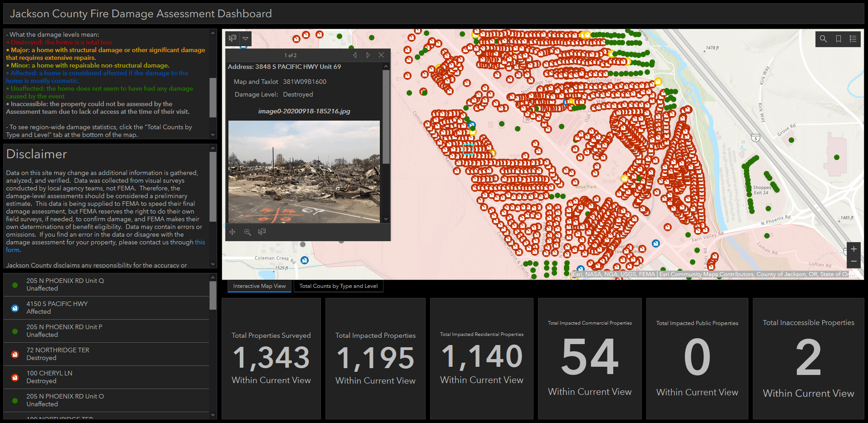
Task: Click the popup scroll down arrow
Action: coord(386,219)
